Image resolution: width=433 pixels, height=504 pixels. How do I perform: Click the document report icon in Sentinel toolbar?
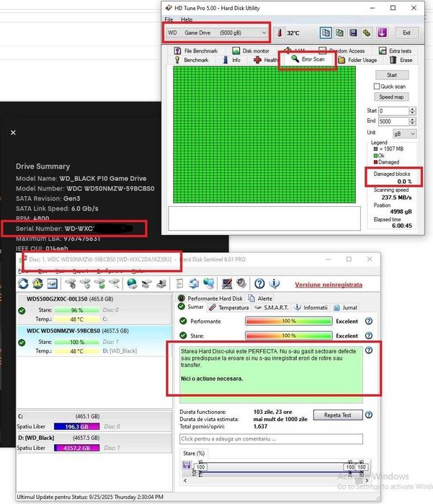pos(179,283)
